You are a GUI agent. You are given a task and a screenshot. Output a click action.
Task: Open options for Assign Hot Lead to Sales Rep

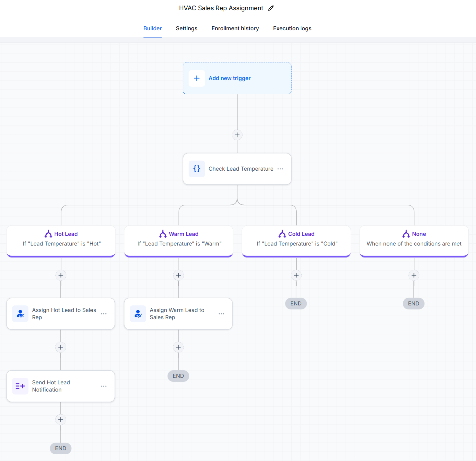coord(104,314)
